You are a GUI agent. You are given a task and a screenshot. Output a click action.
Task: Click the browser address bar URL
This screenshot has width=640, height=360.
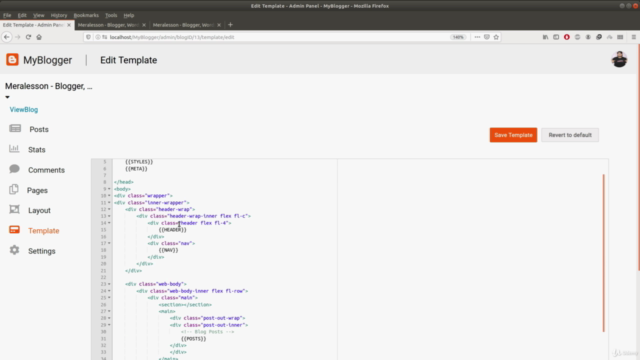pyautogui.click(x=172, y=37)
